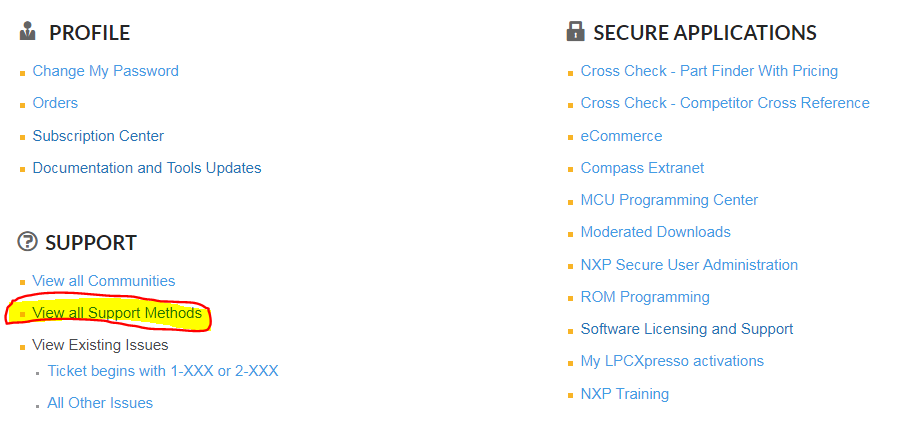Visit the Moderated Downloads page
This screenshot has width=911, height=422.
[655, 232]
